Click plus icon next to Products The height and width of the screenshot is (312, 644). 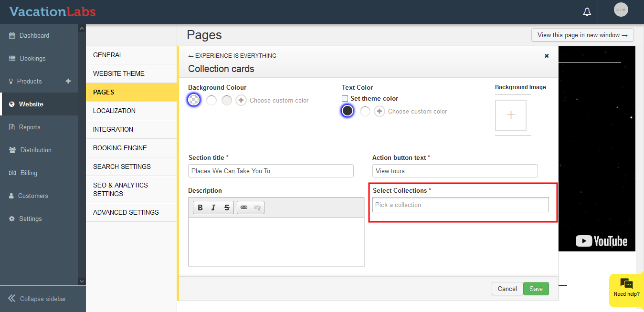68,81
